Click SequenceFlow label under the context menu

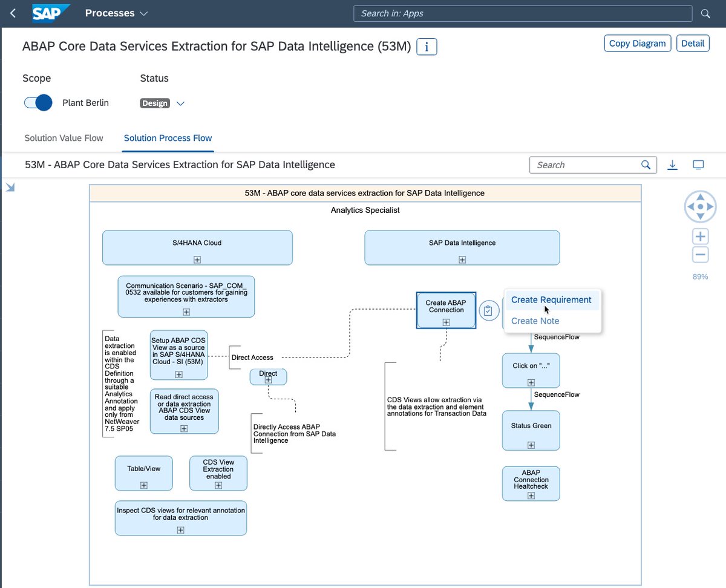[557, 337]
